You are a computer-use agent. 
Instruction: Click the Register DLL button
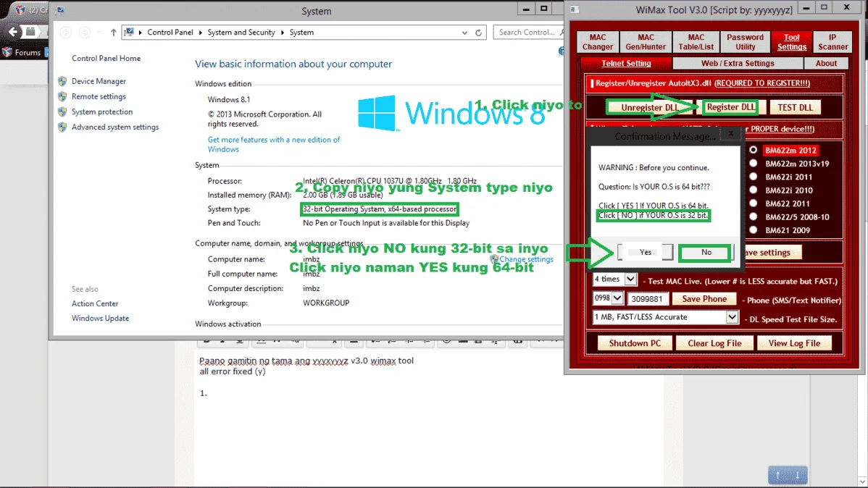coord(731,107)
